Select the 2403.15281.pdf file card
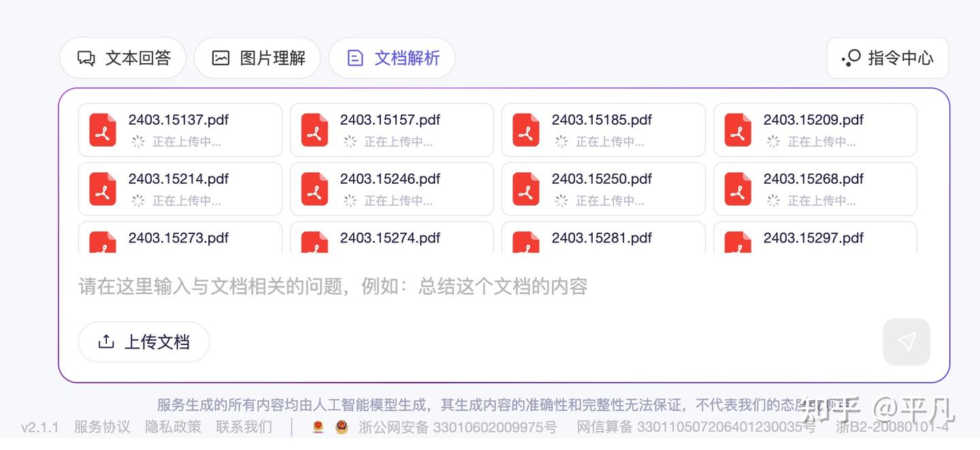This screenshot has height=450, width=980. pos(603,238)
